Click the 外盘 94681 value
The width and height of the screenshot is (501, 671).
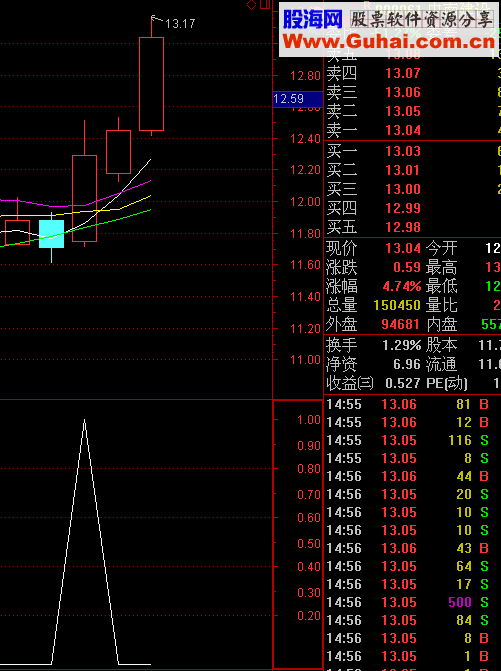click(400, 324)
